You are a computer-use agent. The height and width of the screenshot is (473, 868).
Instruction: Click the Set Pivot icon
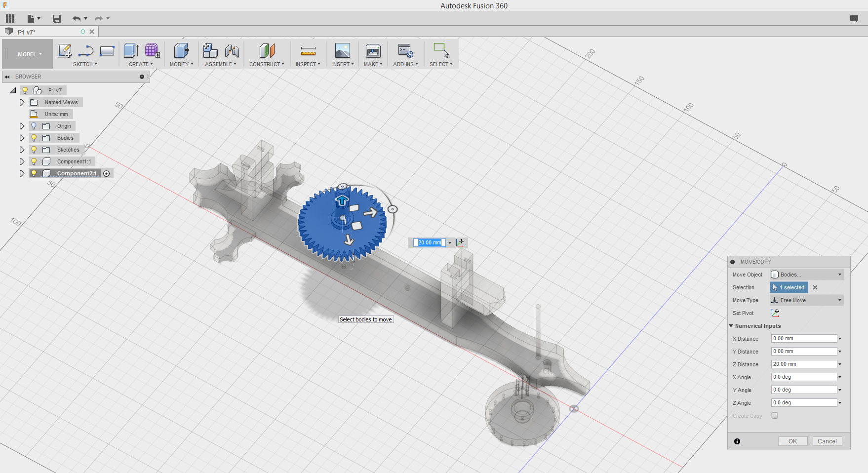pos(775,313)
